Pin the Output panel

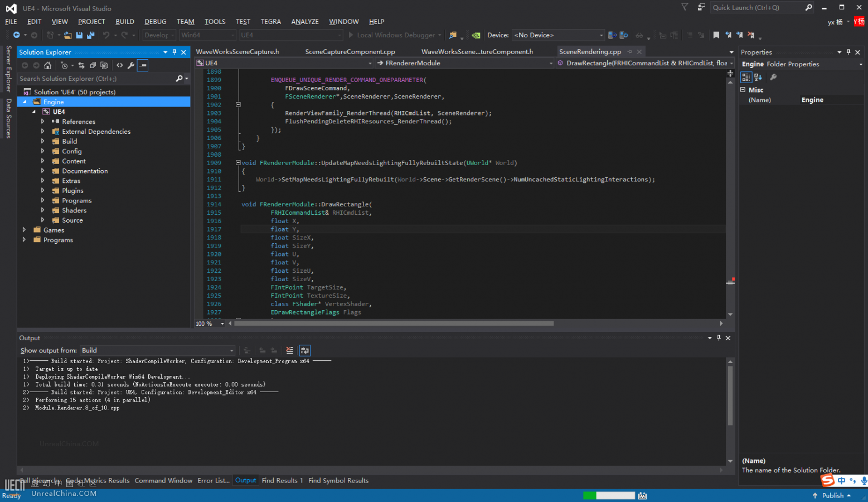(719, 338)
